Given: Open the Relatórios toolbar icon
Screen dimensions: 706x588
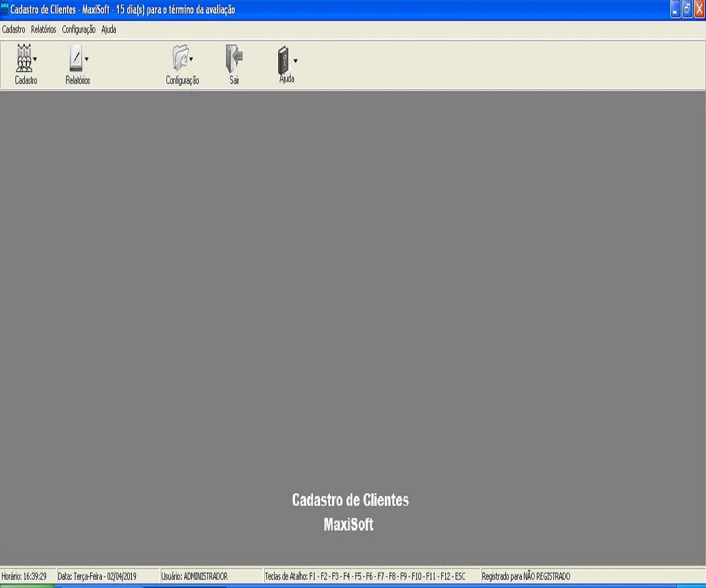Looking at the screenshot, I should pos(76,59).
